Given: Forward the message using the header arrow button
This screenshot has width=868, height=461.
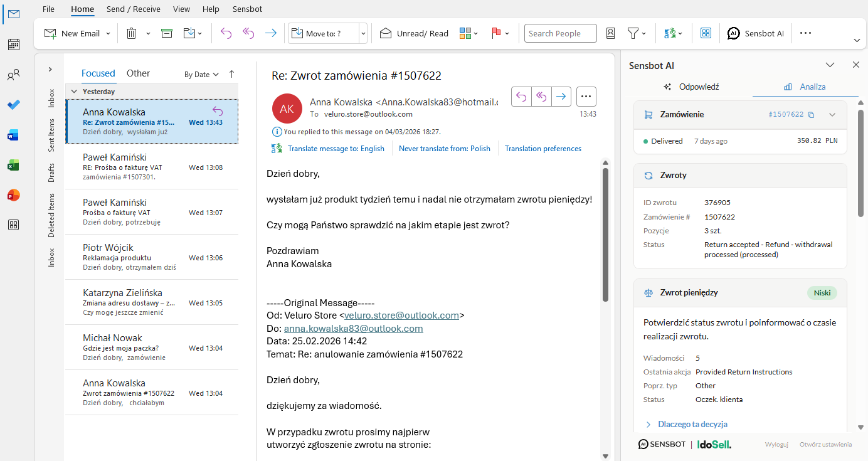Looking at the screenshot, I should (561, 97).
